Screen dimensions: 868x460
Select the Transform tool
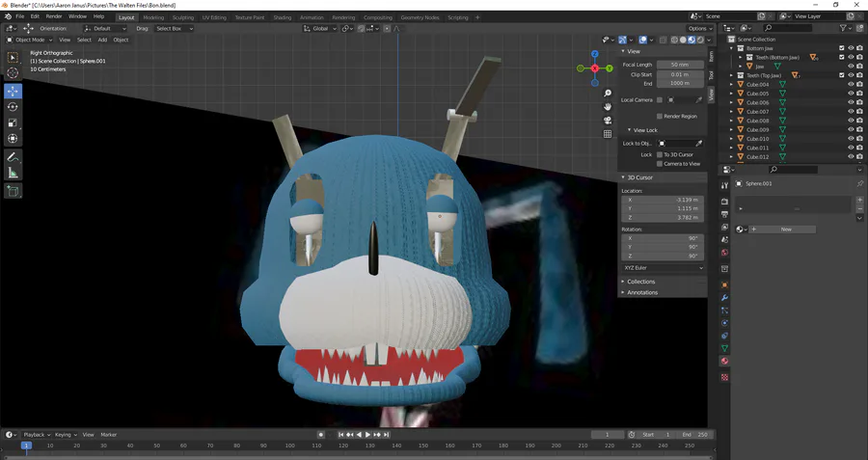click(x=13, y=139)
